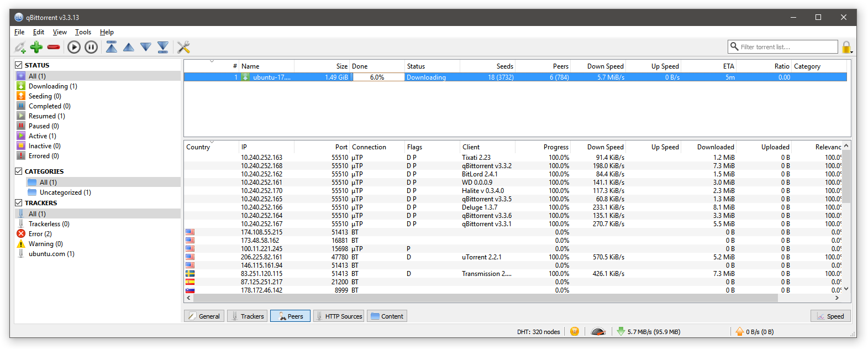The width and height of the screenshot is (868, 349).
Task: Select Active (1) status filter
Action: [98, 136]
